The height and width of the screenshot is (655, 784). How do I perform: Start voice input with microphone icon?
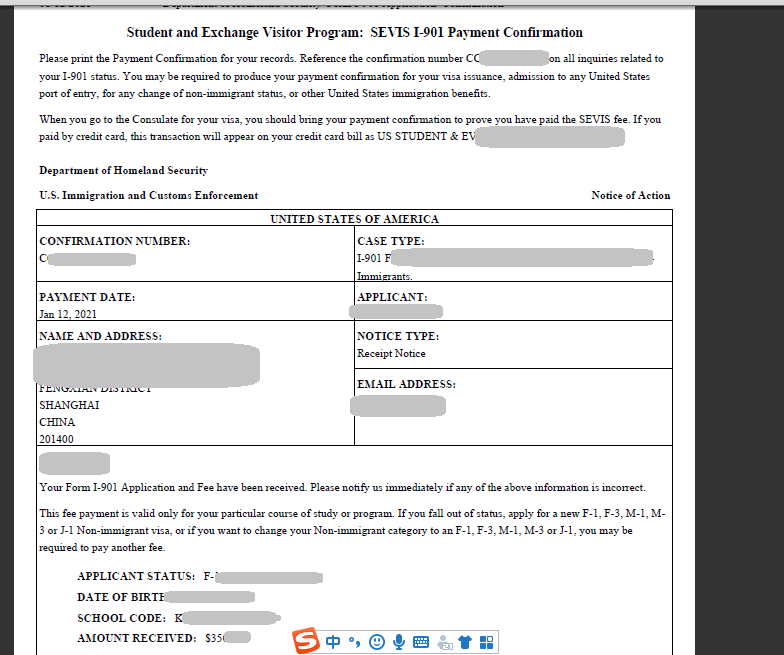(398, 642)
